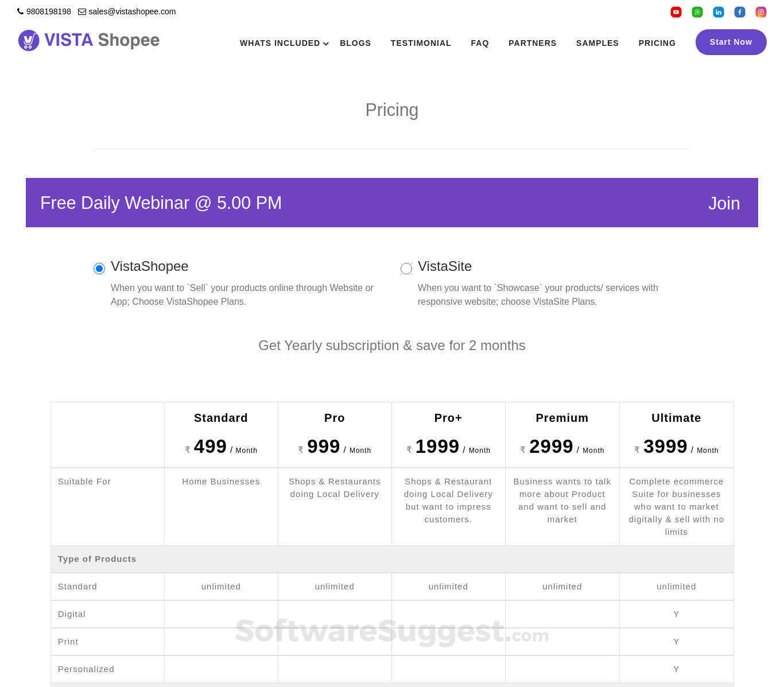The width and height of the screenshot is (784, 687).
Task: Open the Instagram profile icon
Action: (x=760, y=12)
